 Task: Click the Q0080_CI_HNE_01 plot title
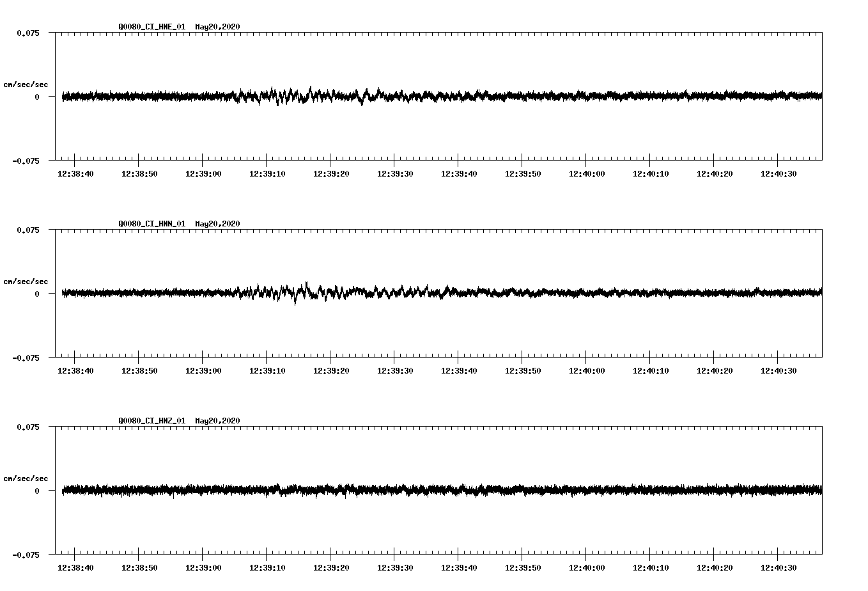(179, 27)
